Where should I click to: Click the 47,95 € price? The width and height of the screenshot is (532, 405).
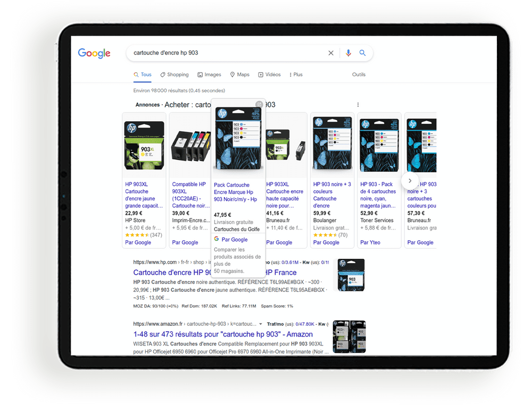(x=222, y=215)
